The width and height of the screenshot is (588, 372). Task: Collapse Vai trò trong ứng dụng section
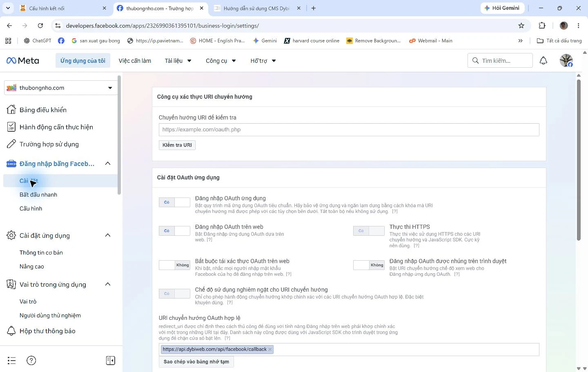pyautogui.click(x=108, y=284)
